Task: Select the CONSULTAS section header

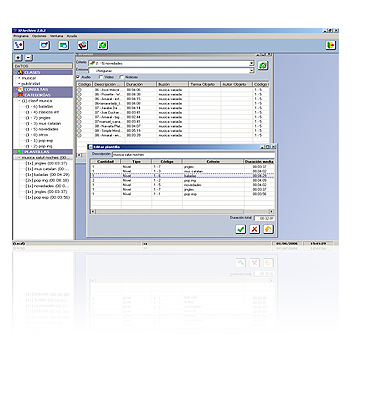Action: click(43, 89)
